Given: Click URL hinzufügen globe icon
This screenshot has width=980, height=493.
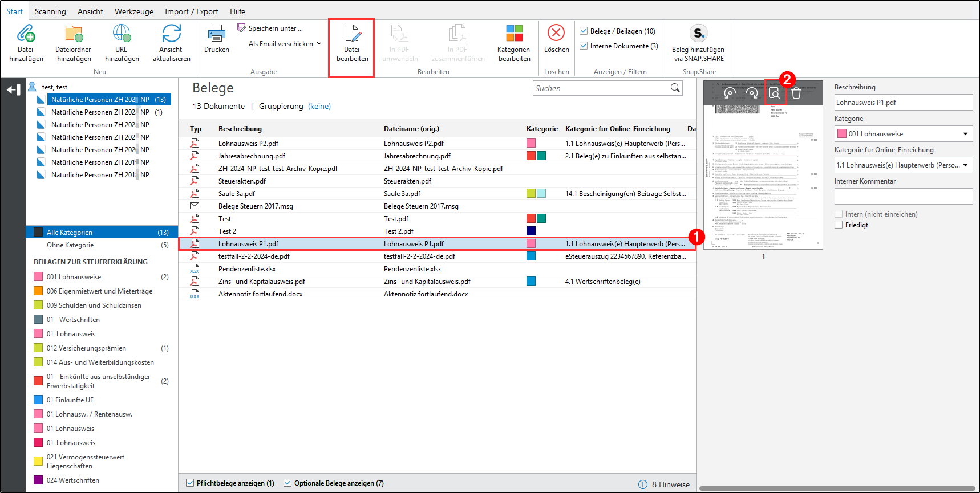Looking at the screenshot, I should (x=122, y=34).
